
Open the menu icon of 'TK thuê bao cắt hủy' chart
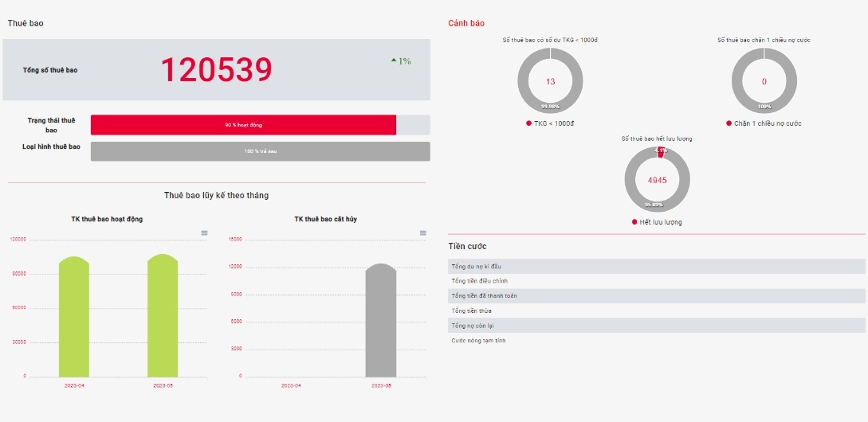(x=423, y=232)
